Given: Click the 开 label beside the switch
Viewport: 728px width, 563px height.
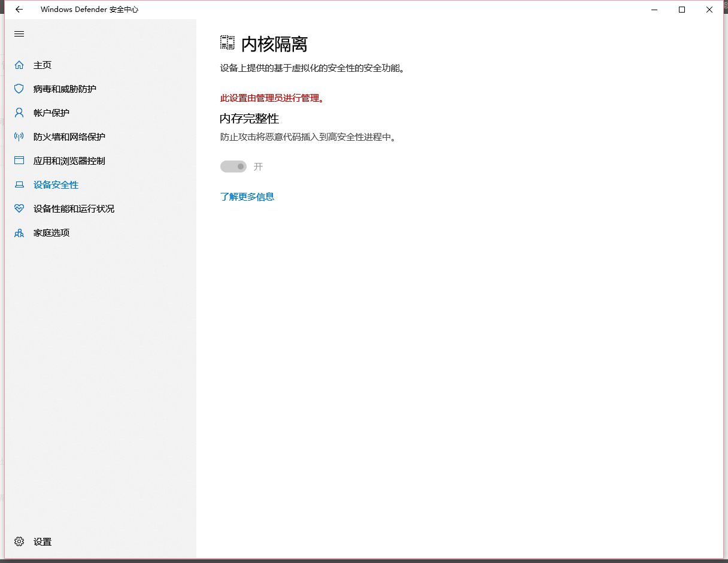Looking at the screenshot, I should tap(258, 167).
